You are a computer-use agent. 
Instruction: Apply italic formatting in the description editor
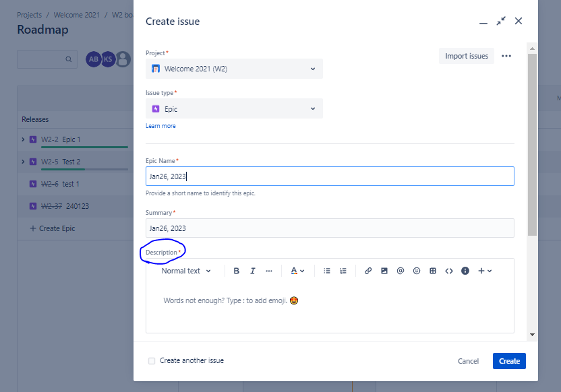[x=252, y=271]
